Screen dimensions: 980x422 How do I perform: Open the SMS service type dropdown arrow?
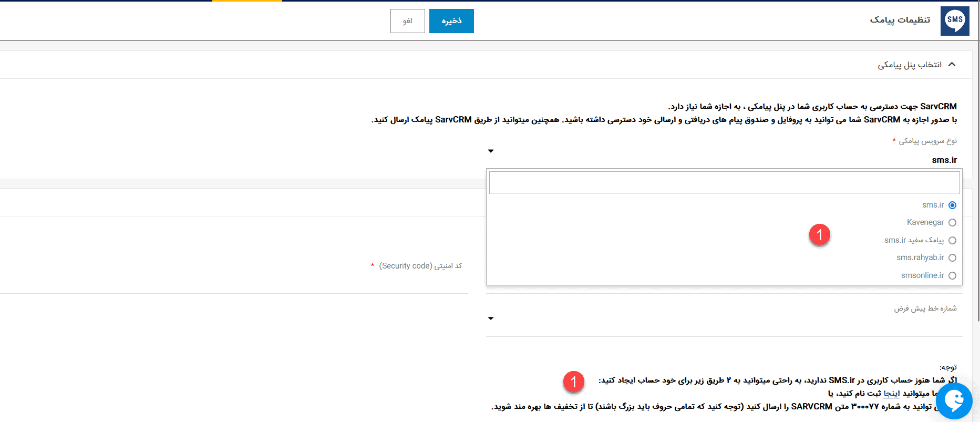point(491,151)
